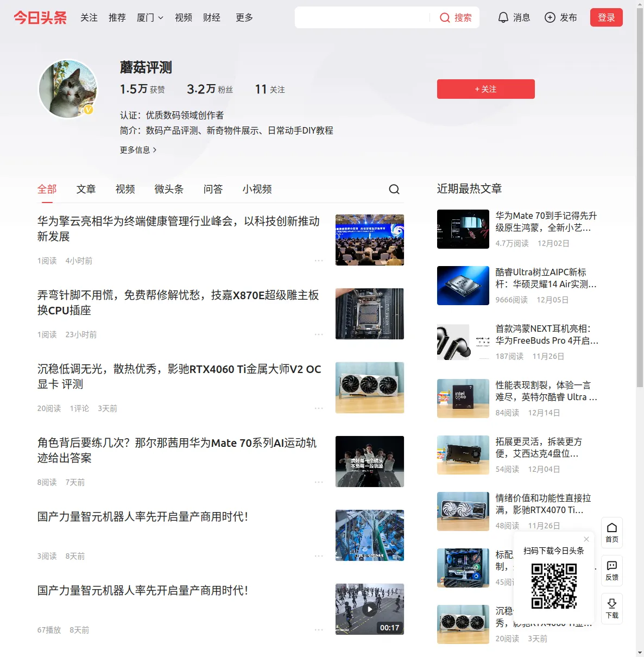Viewport: 644px width, 657px height.
Task: Switch to the 微头条 tab
Action: click(x=169, y=189)
